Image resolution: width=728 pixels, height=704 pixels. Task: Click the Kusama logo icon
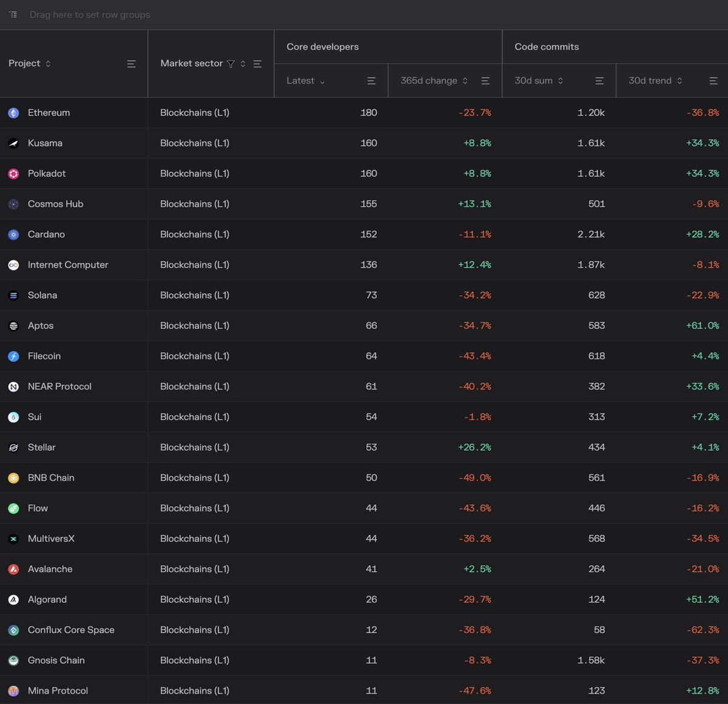click(13, 143)
